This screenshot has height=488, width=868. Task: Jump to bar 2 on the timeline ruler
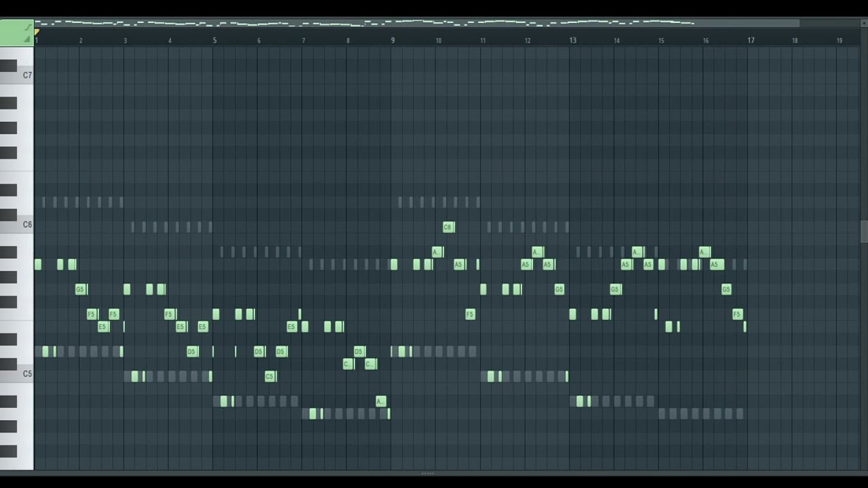[81, 41]
